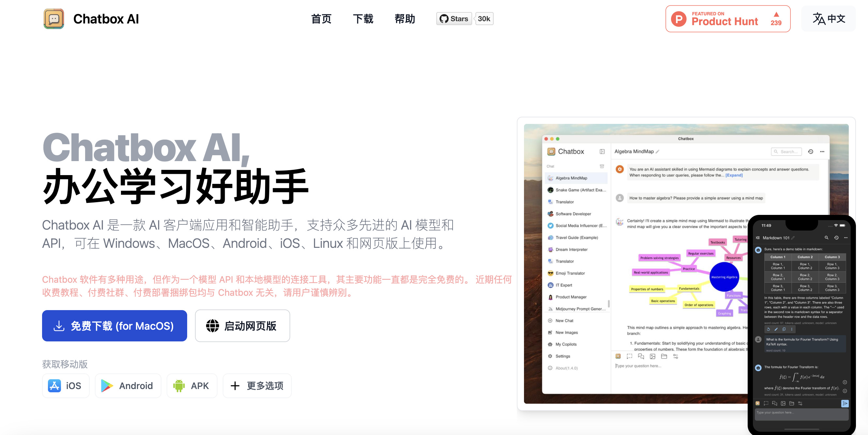This screenshot has height=435, width=868.
Task: Click the 30k star count badge
Action: [x=484, y=19]
